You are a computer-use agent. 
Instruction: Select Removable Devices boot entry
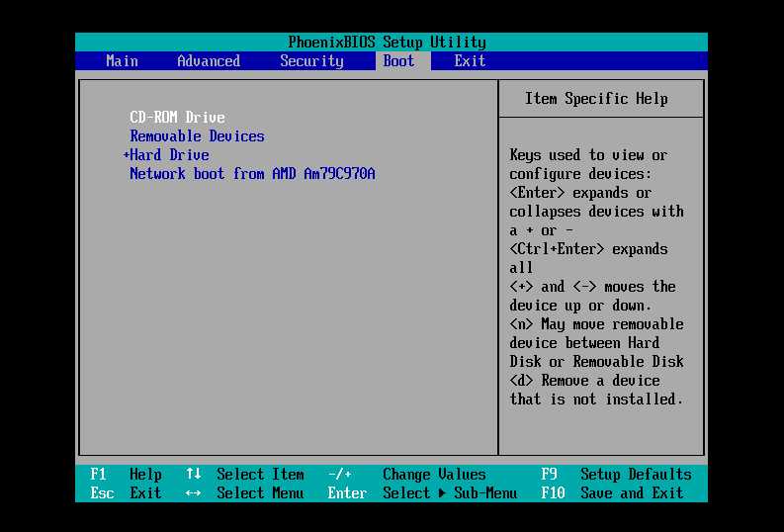(197, 136)
